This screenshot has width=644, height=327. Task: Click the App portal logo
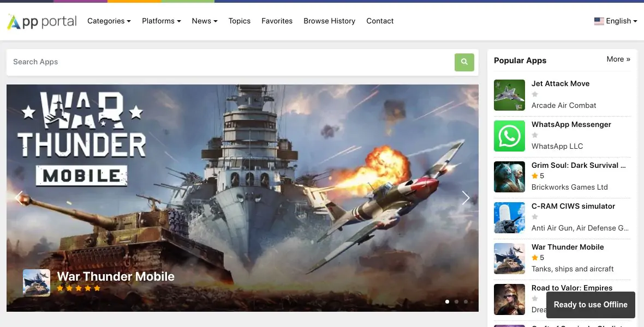click(41, 21)
